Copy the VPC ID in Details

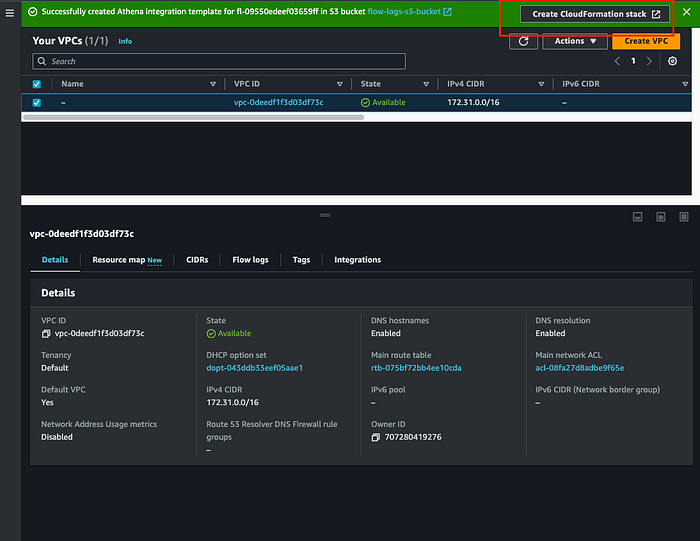coord(46,334)
